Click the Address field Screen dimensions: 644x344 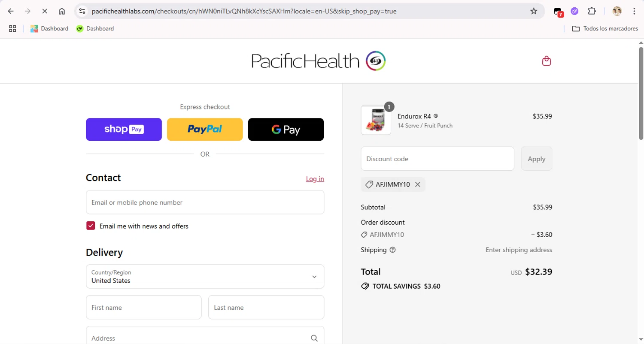(x=205, y=337)
